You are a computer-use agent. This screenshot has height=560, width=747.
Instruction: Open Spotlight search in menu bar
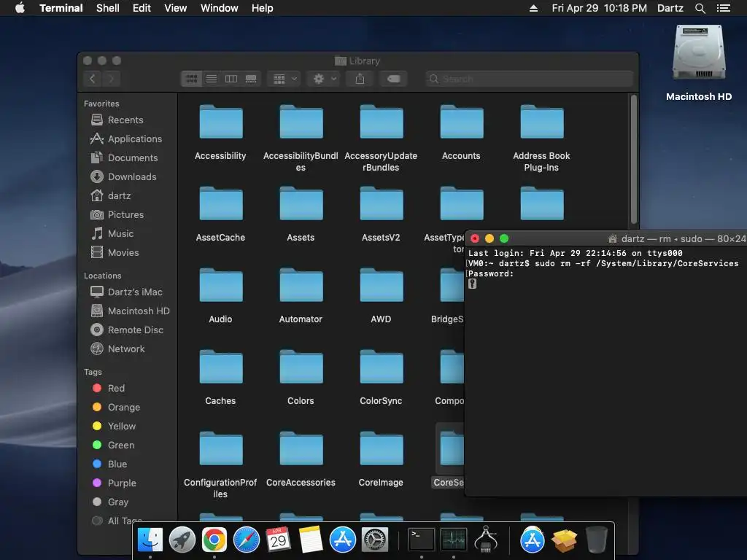pos(700,8)
